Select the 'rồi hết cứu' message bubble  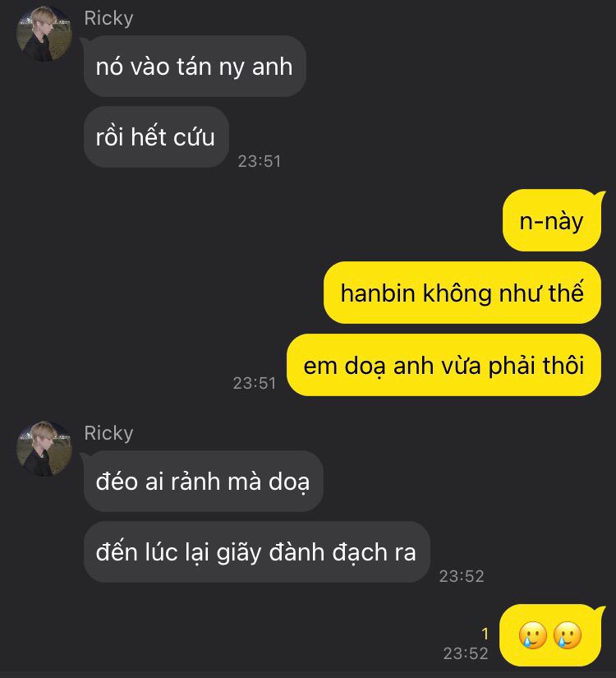156,137
